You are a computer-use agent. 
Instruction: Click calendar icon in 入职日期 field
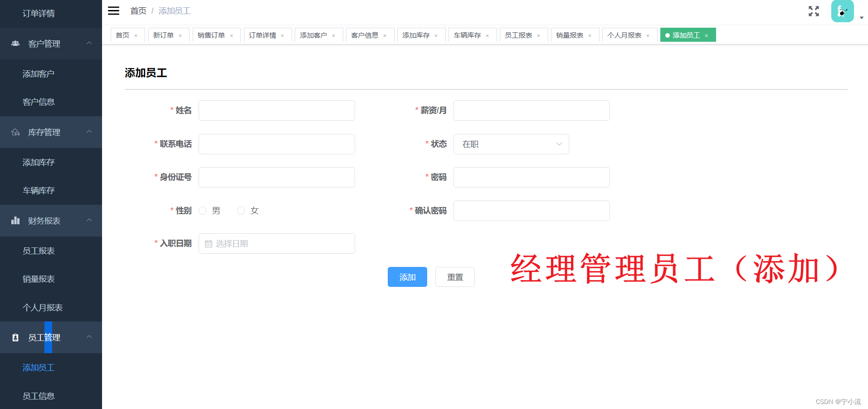tap(209, 244)
